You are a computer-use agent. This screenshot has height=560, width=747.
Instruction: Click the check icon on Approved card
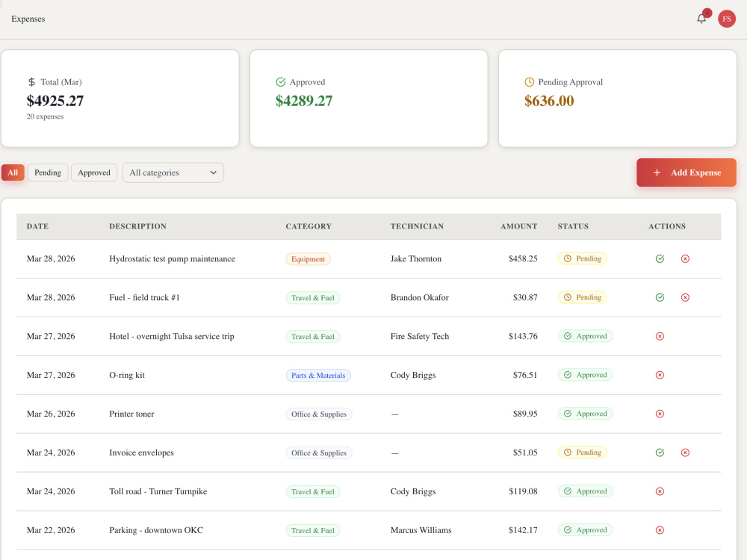point(281,82)
